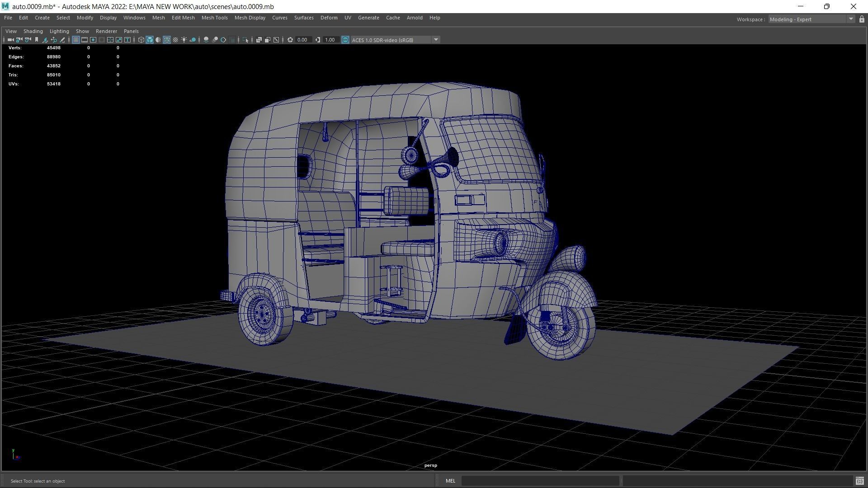Open the Edit menu
This screenshot has width=868, height=488.
(x=24, y=18)
